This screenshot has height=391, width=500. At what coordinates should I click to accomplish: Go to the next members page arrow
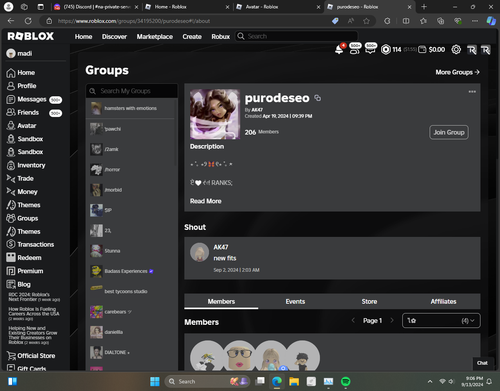pyautogui.click(x=392, y=320)
